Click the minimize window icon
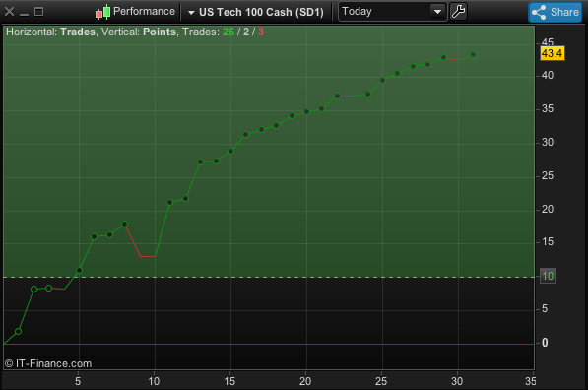The height and width of the screenshot is (390, 588). [x=24, y=14]
